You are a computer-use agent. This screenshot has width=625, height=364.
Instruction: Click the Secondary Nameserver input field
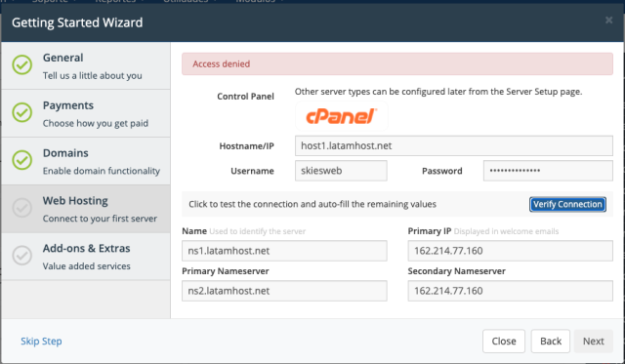[510, 291]
